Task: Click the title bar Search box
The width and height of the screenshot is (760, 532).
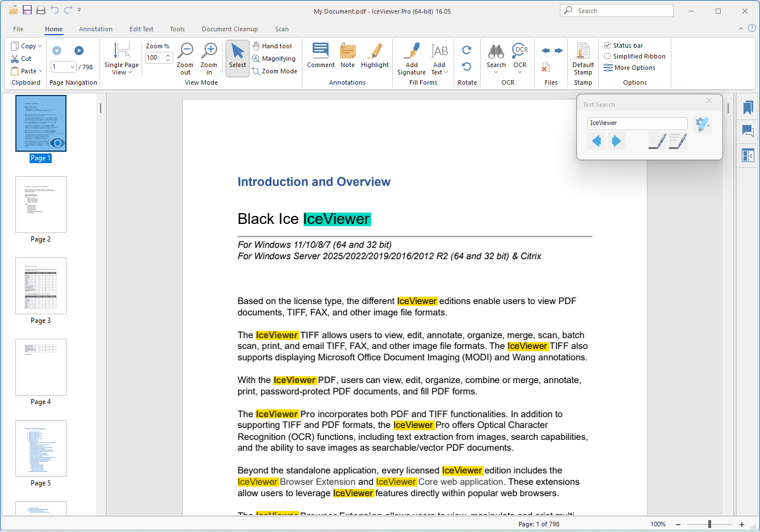Action: (x=617, y=11)
